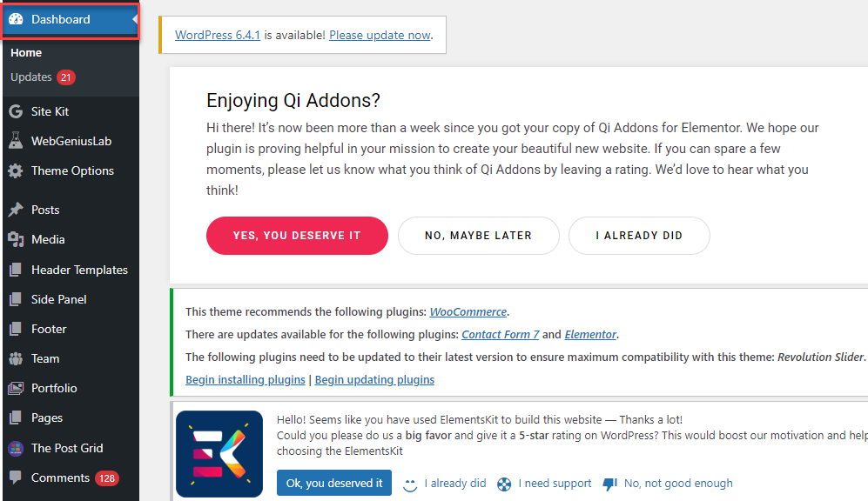Collapse the Dashboard menu arrow
868x501 pixels.
[x=135, y=19]
